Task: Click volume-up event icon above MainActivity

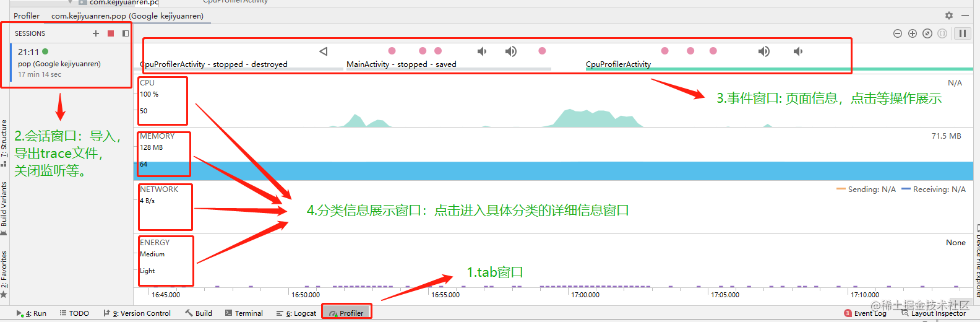Action: (511, 51)
